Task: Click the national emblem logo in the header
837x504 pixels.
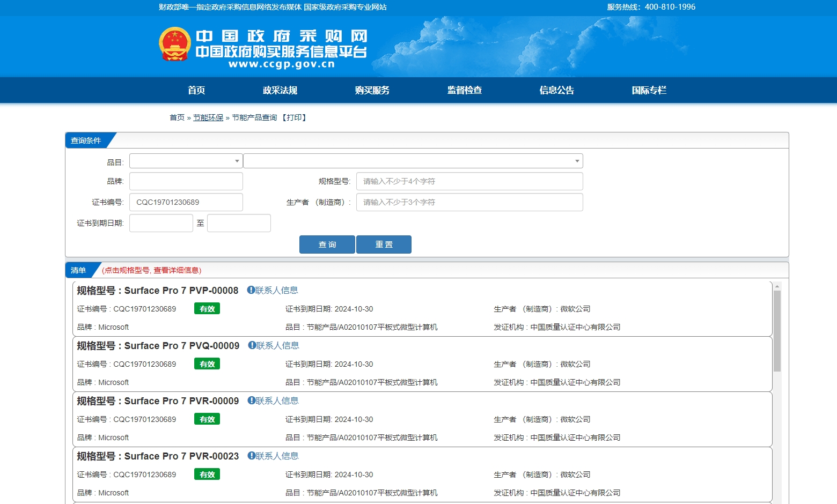Action: point(175,44)
